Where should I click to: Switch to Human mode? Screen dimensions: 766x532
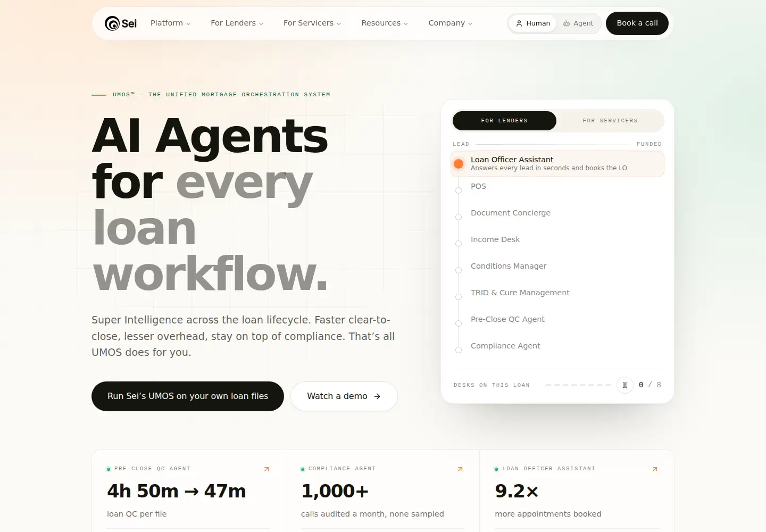tap(533, 23)
